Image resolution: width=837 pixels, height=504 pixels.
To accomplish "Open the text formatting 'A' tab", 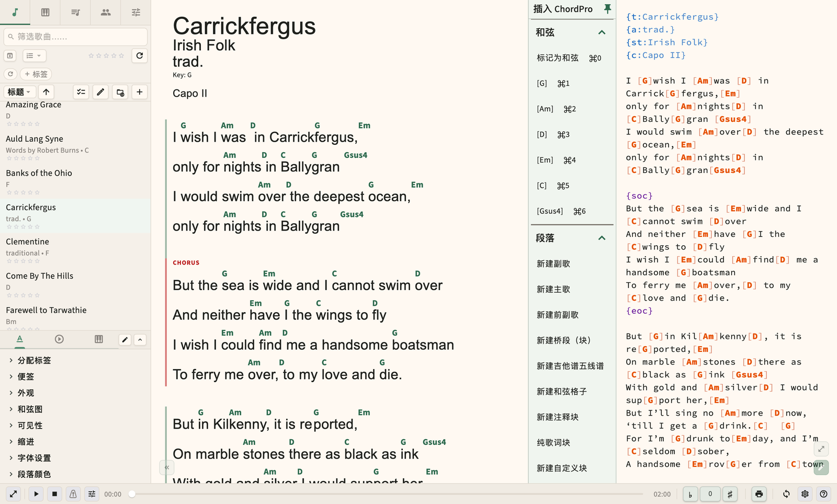I will coord(20,339).
